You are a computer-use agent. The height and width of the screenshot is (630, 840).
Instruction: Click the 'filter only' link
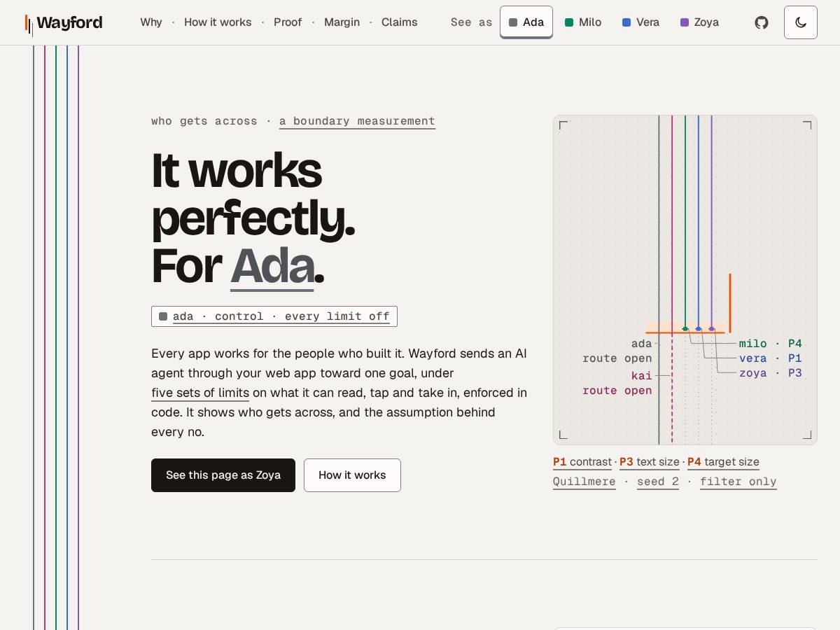pyautogui.click(x=738, y=482)
